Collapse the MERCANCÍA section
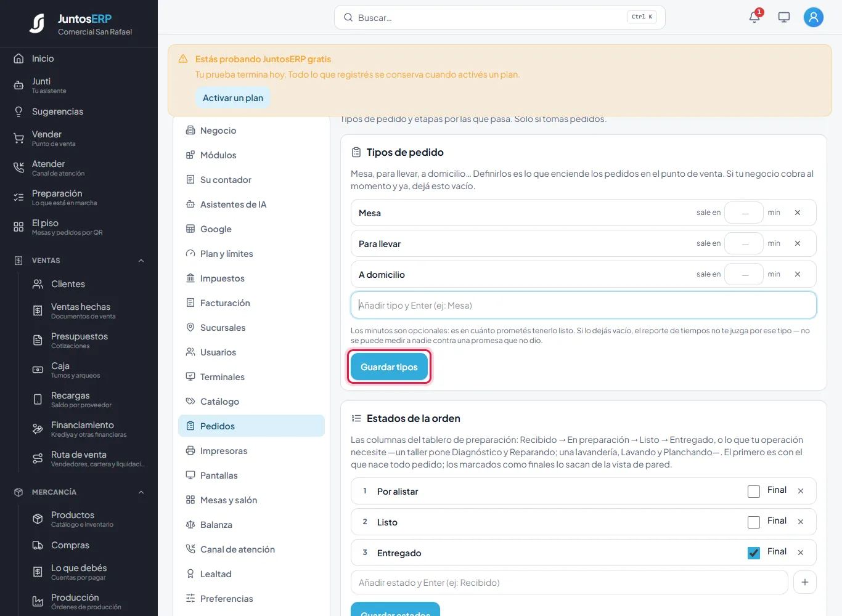Screen dimensions: 842x616 (141, 492)
